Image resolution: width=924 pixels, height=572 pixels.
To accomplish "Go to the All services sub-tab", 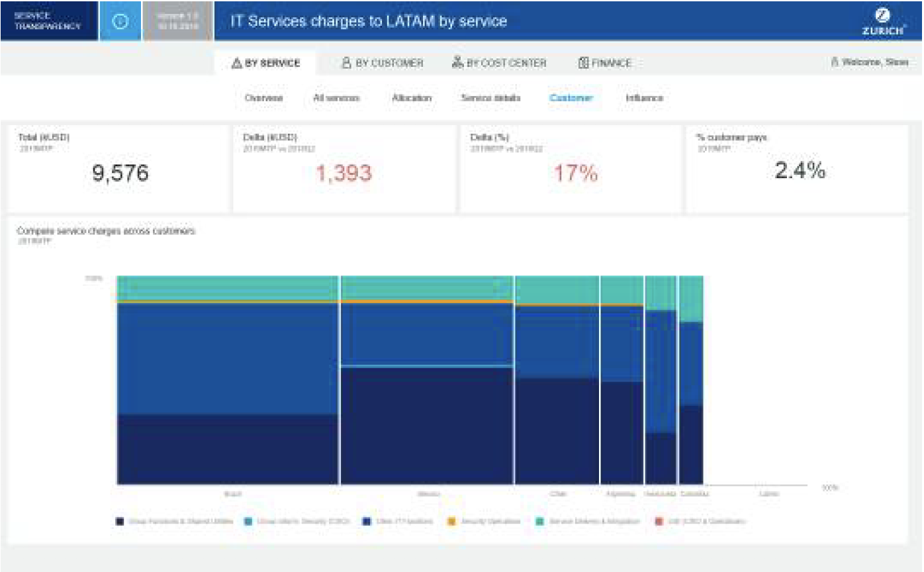I will (x=336, y=98).
